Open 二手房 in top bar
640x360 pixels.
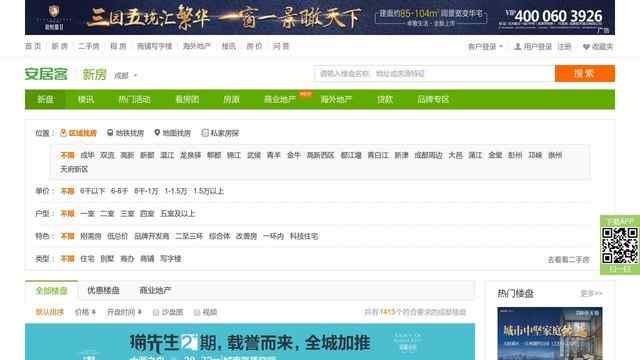point(89,46)
